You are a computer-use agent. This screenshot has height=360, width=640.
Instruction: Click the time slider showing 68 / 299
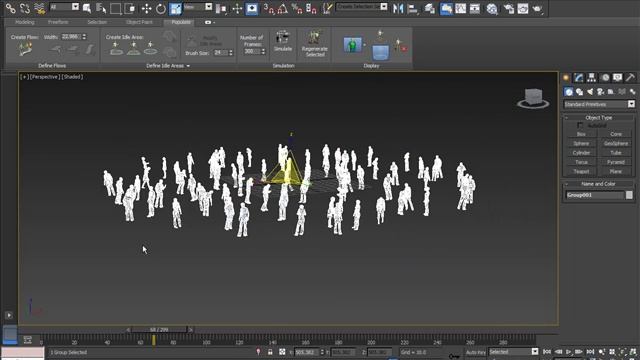tap(159, 329)
